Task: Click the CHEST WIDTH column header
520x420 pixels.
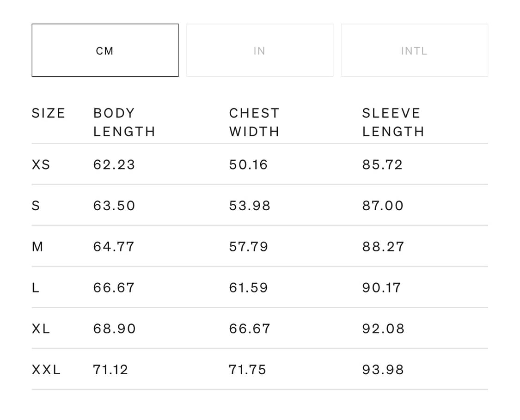Action: 254,122
